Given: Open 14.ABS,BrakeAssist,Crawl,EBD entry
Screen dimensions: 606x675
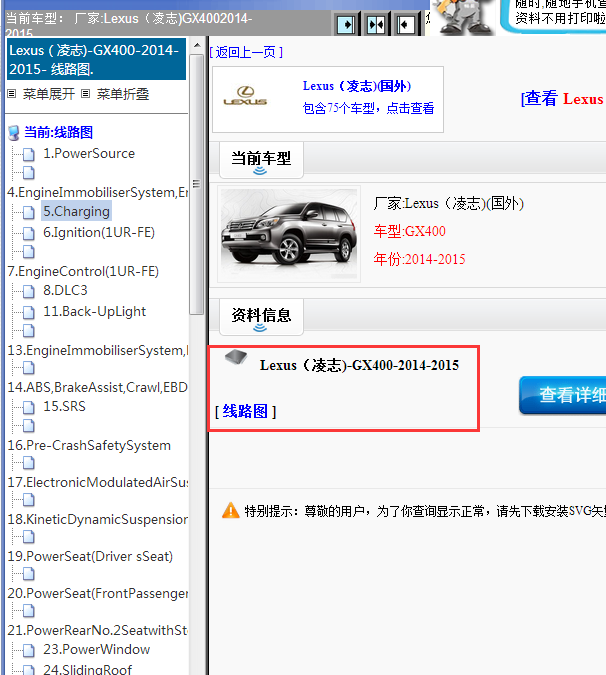Looking at the screenshot, I should point(98,387).
